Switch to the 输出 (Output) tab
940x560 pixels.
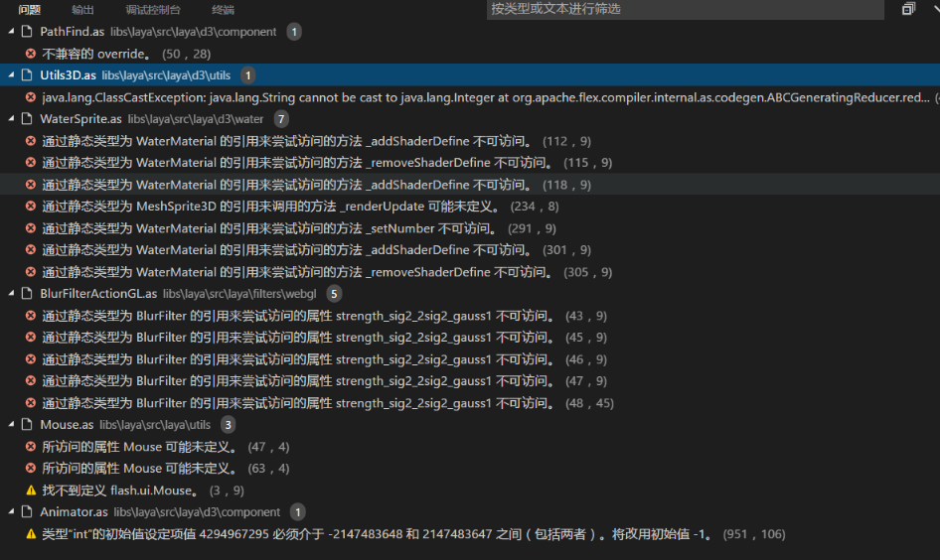coord(83,10)
